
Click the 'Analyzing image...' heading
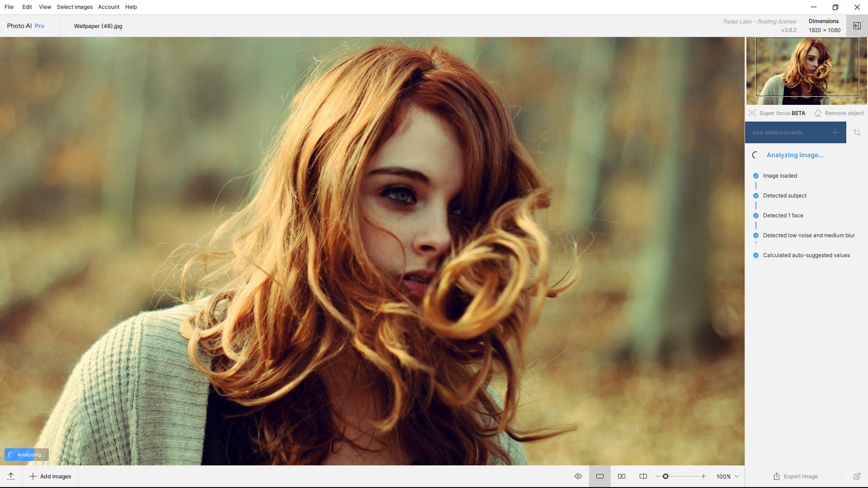[x=795, y=155]
